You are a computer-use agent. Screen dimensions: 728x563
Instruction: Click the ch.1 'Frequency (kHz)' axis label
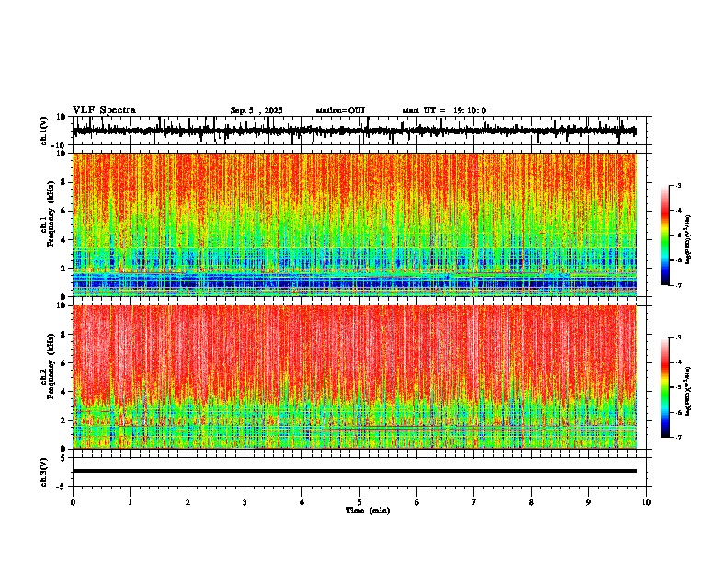click(51, 213)
